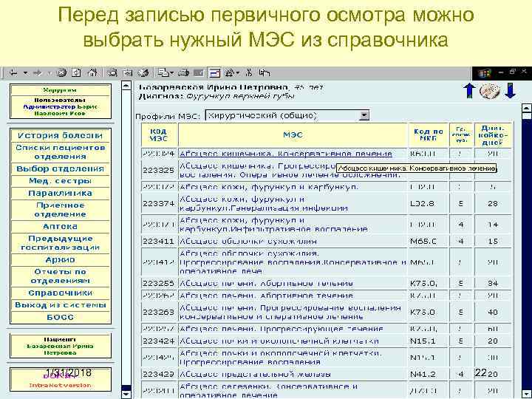
Task: Click main list scrollbar up arrow
Action: coord(526,108)
